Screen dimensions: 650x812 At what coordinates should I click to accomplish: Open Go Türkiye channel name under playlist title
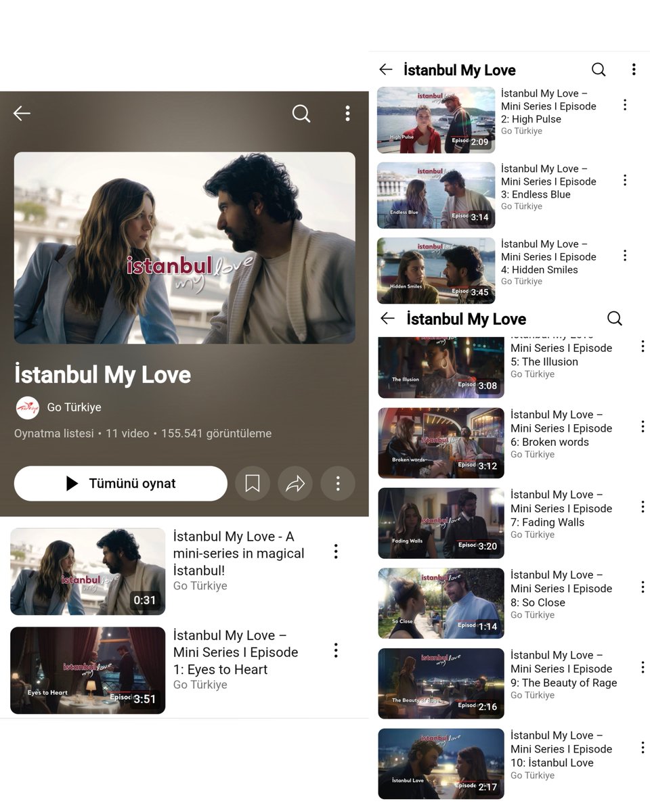point(74,407)
